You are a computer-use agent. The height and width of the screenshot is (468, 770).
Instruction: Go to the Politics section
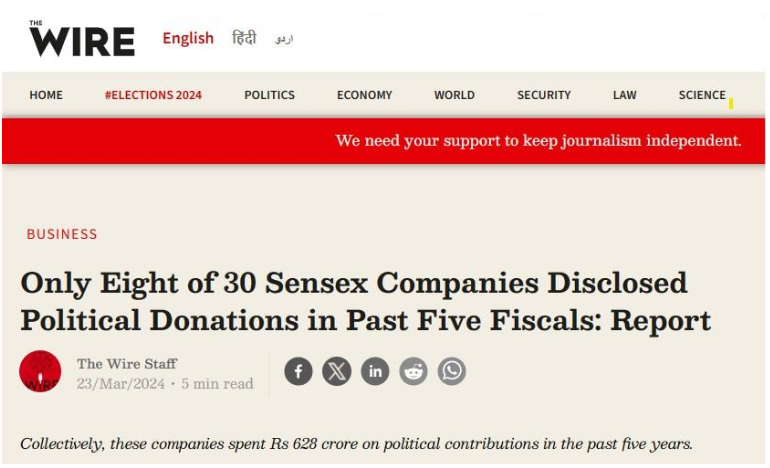point(269,95)
